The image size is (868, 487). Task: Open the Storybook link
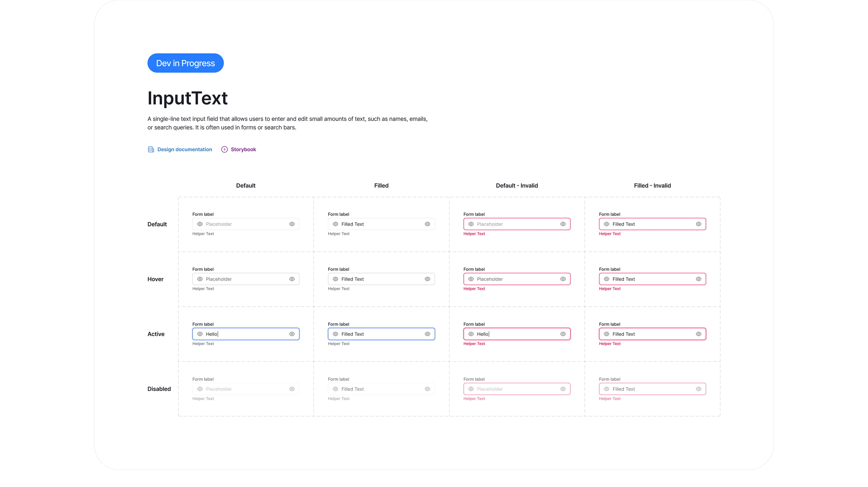coord(243,149)
